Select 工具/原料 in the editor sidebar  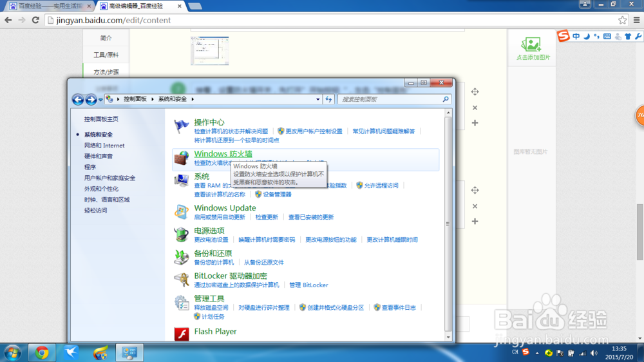tap(106, 55)
